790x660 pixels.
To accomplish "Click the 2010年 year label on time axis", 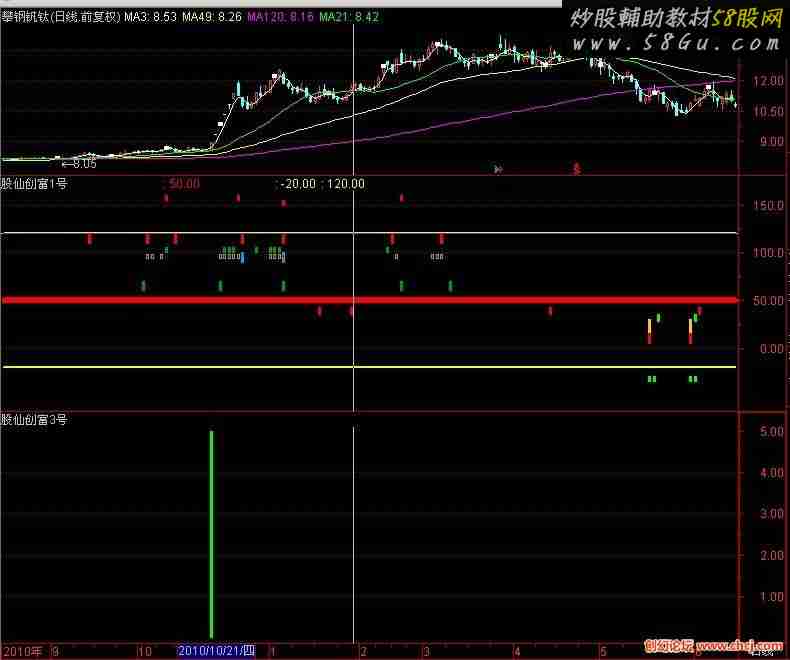I will 23,651.
